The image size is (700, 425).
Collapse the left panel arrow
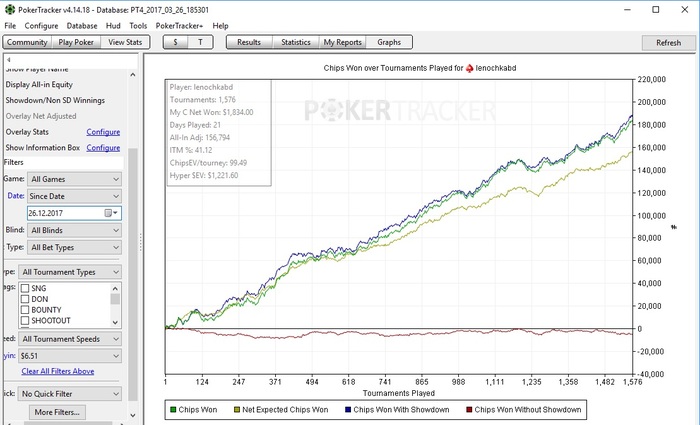[8, 59]
